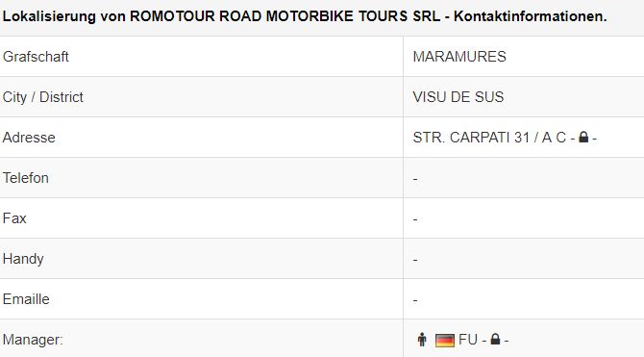The height and width of the screenshot is (357, 644).
Task: Click the Lokalisierung von ROMOTOUR heading
Action: pos(305,16)
